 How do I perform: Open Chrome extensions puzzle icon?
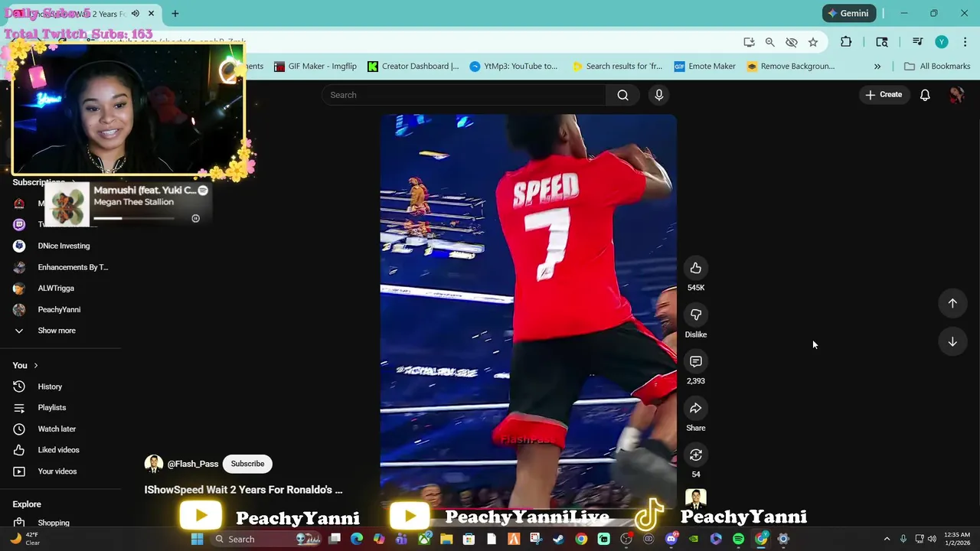point(846,42)
